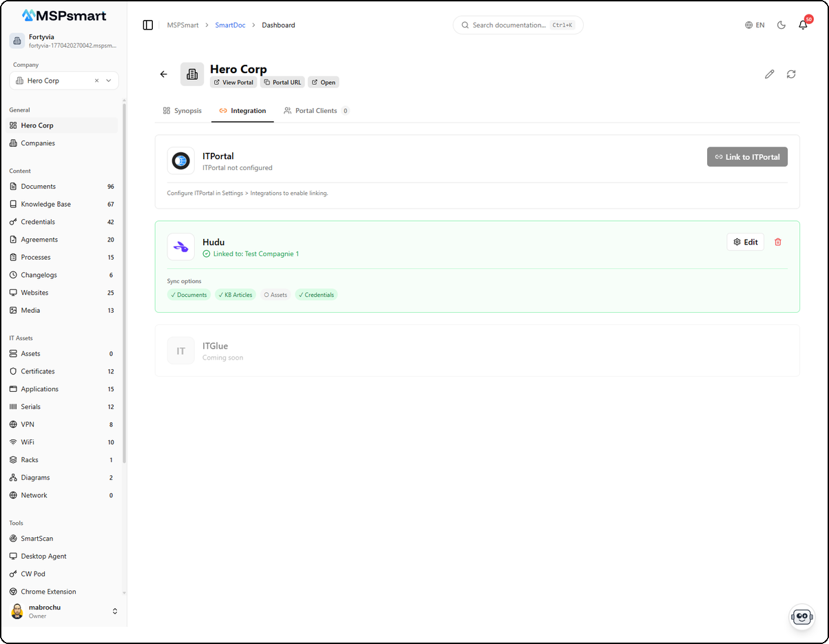Click the pencil edit icon for Hero Corp
The image size is (829, 644).
click(x=769, y=74)
